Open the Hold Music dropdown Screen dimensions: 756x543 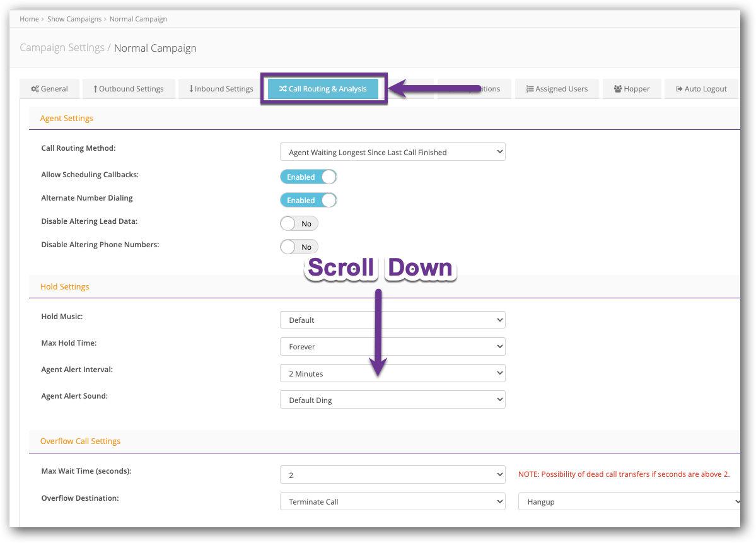pyautogui.click(x=392, y=320)
